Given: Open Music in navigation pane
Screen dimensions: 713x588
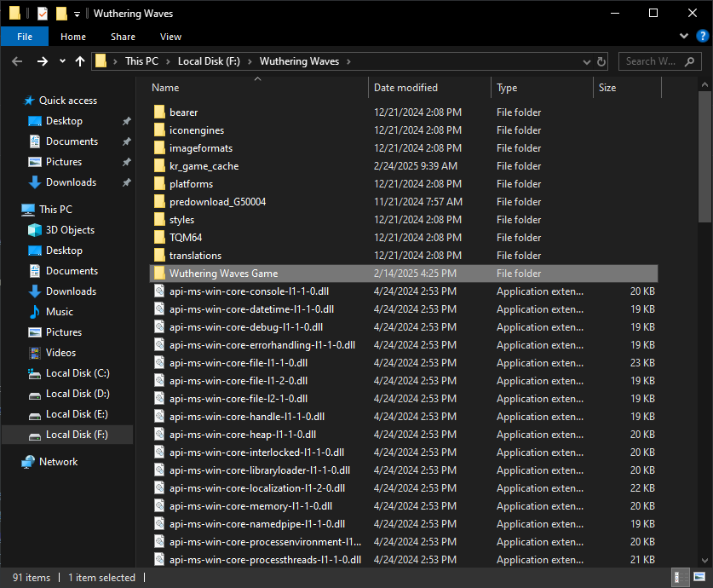Looking at the screenshot, I should coord(59,312).
